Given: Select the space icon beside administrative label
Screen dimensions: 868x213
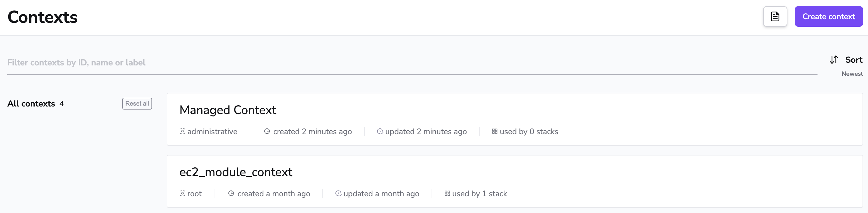Looking at the screenshot, I should click(x=182, y=132).
